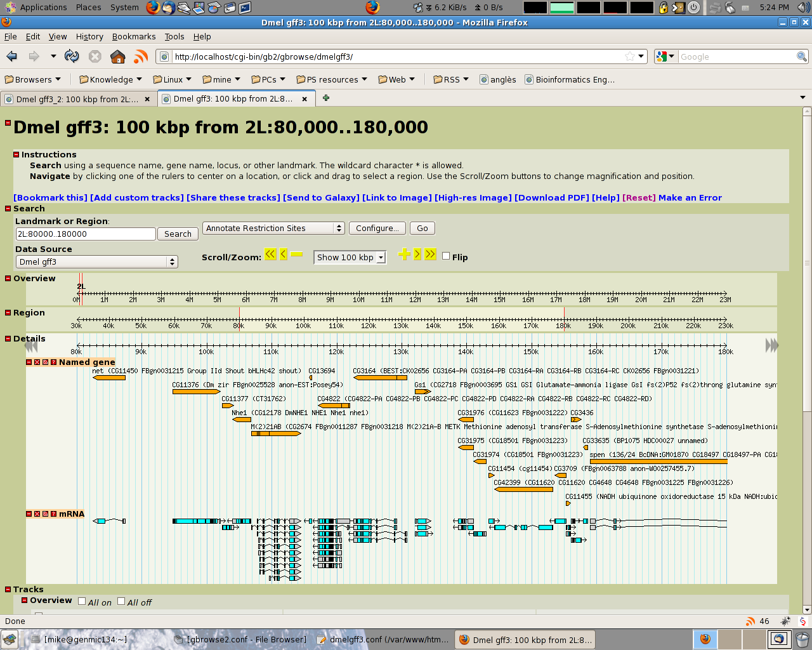The width and height of the screenshot is (812, 650).
Task: Open the Knowledge bookmarks folder
Action: click(x=111, y=79)
